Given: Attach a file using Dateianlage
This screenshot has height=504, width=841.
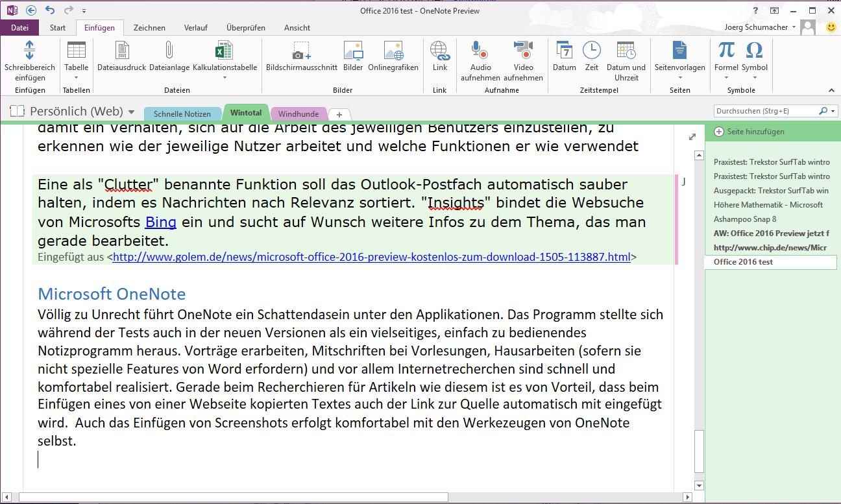Looking at the screenshot, I should coord(169,50).
